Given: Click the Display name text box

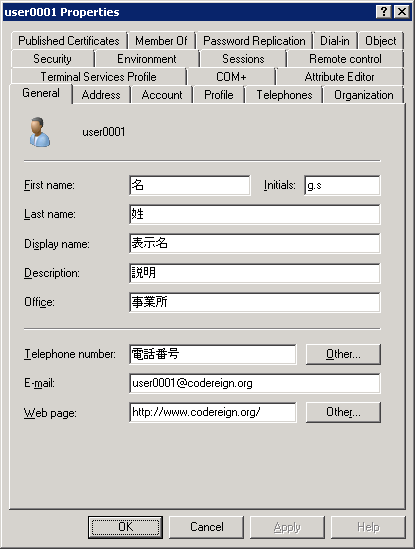Looking at the screenshot, I should coord(255,243).
